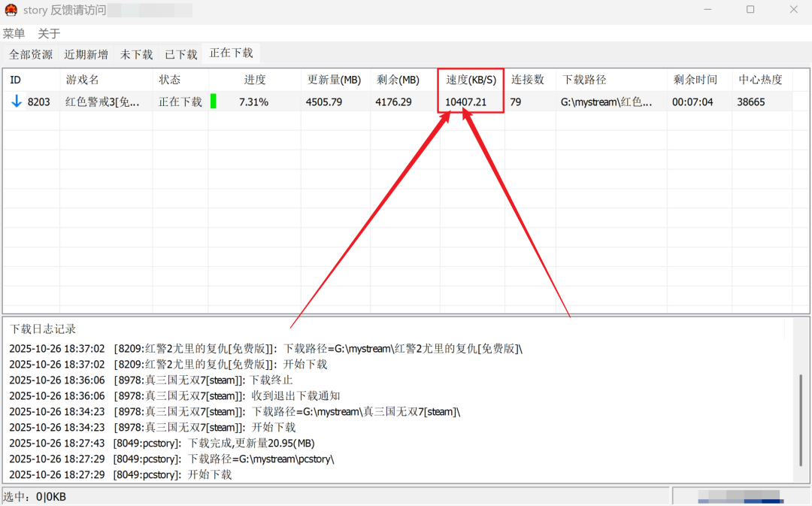Click the download log vertical scrollbar
This screenshot has height=506, width=812.
801,421
